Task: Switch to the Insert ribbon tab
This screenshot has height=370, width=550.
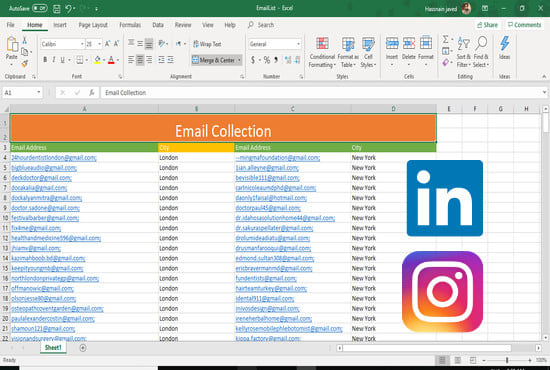Action: pos(60,25)
